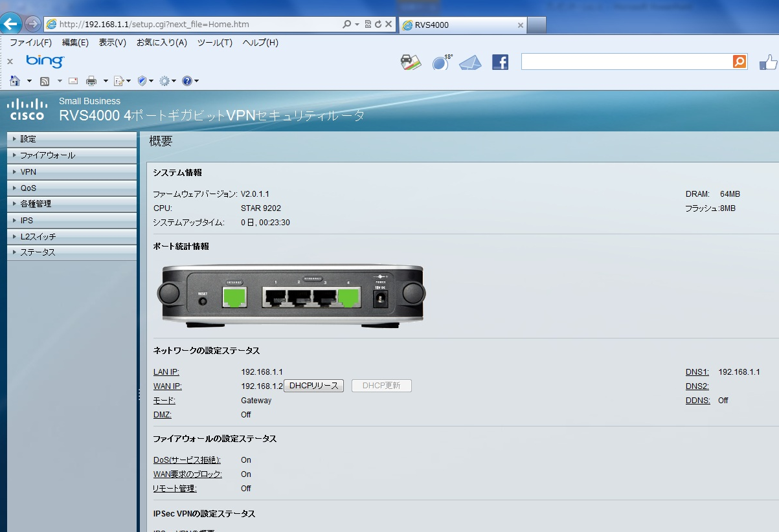Image resolution: width=779 pixels, height=532 pixels.
Task: Open the 表示(V) menu
Action: pyautogui.click(x=113, y=43)
